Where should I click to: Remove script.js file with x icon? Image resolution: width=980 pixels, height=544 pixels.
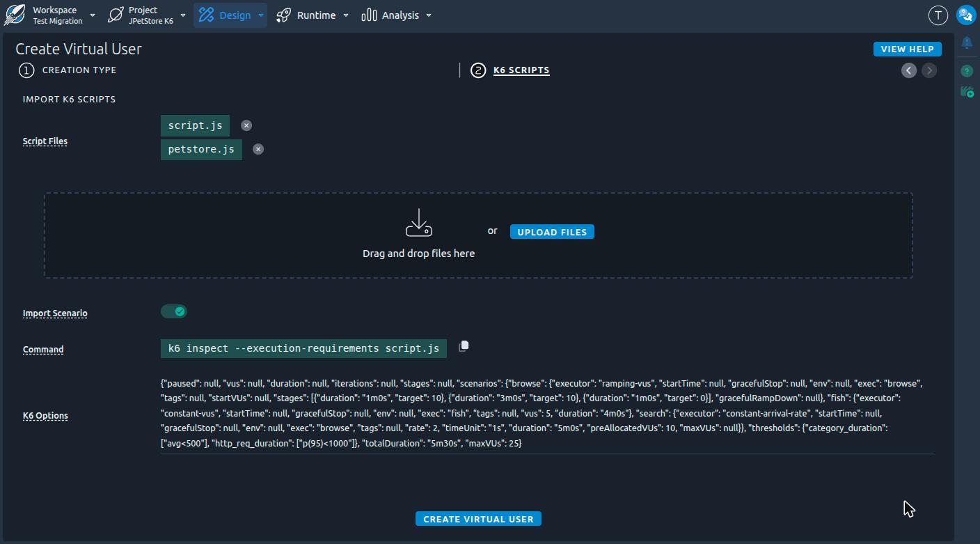coord(246,125)
